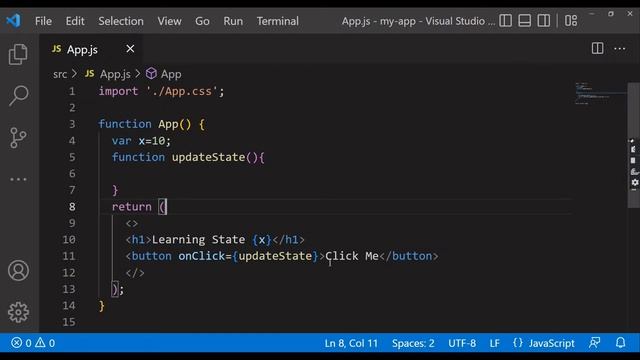Open the Accounts menu icon

18,270
